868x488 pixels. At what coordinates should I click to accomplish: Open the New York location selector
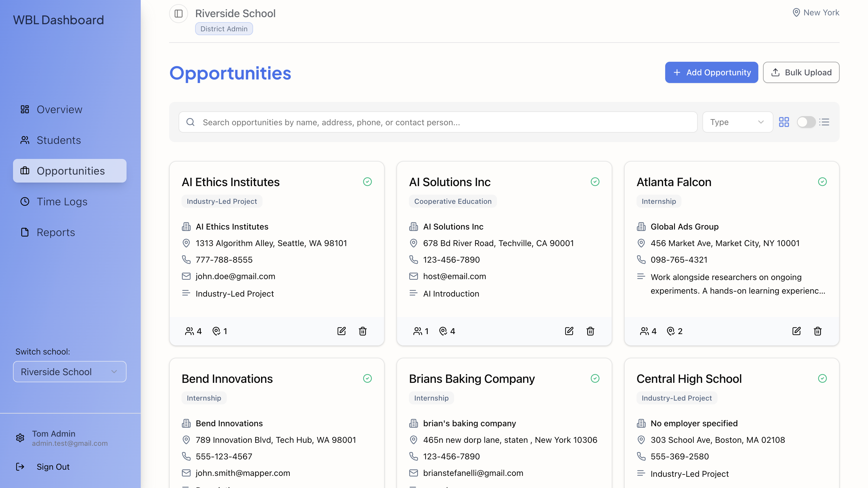point(815,12)
